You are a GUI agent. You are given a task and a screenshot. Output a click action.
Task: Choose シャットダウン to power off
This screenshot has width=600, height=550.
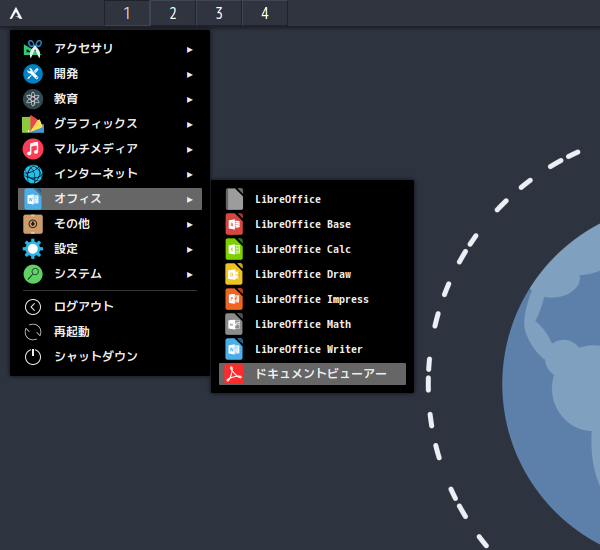(110, 357)
